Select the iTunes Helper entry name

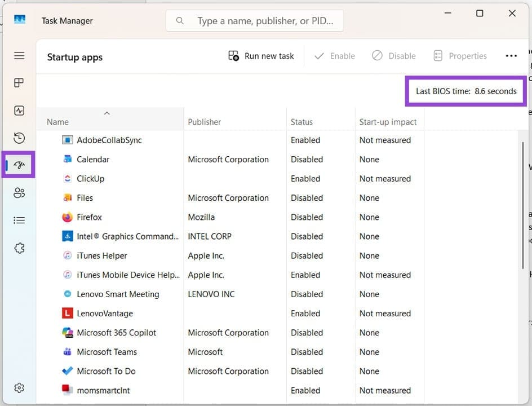[x=102, y=255]
